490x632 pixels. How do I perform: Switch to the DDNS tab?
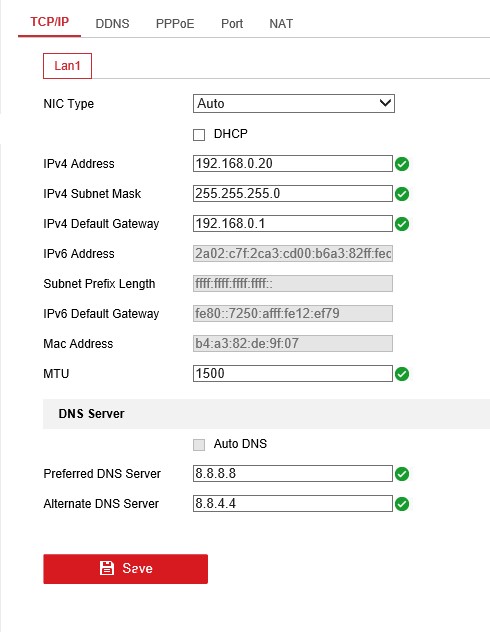112,24
